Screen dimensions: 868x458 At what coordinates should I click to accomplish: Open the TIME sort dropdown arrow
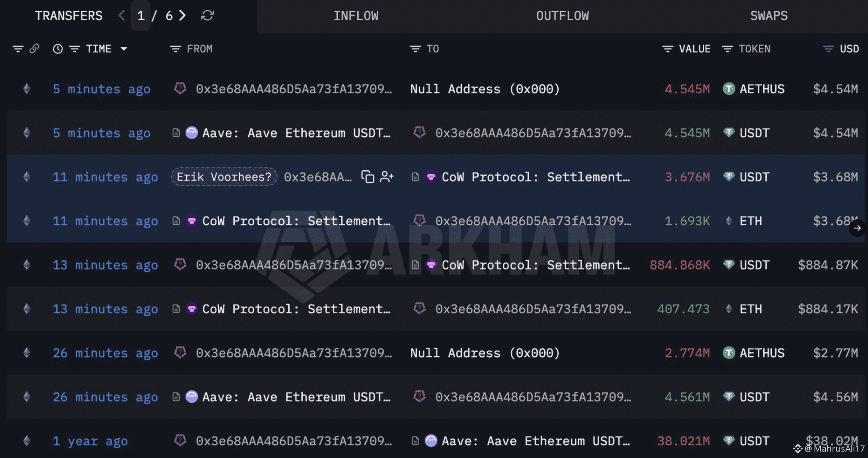[x=124, y=49]
